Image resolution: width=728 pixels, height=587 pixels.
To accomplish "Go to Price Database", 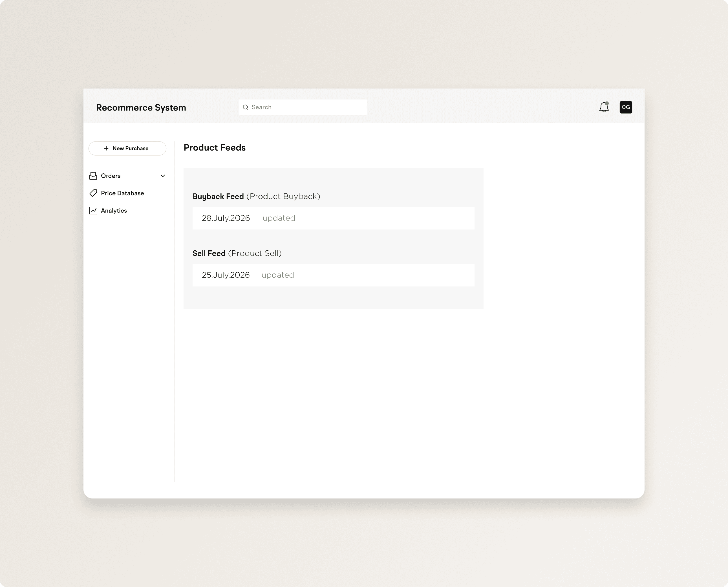I will pyautogui.click(x=122, y=193).
